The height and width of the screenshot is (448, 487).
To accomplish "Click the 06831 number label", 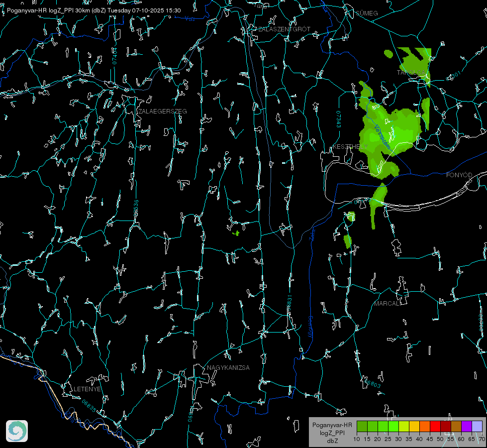I will [x=289, y=303].
